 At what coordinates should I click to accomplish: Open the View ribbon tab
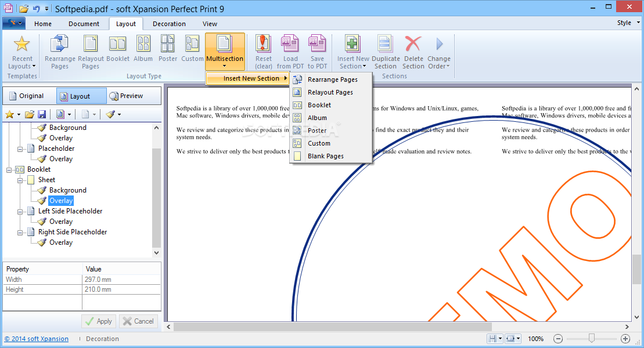pos(210,24)
